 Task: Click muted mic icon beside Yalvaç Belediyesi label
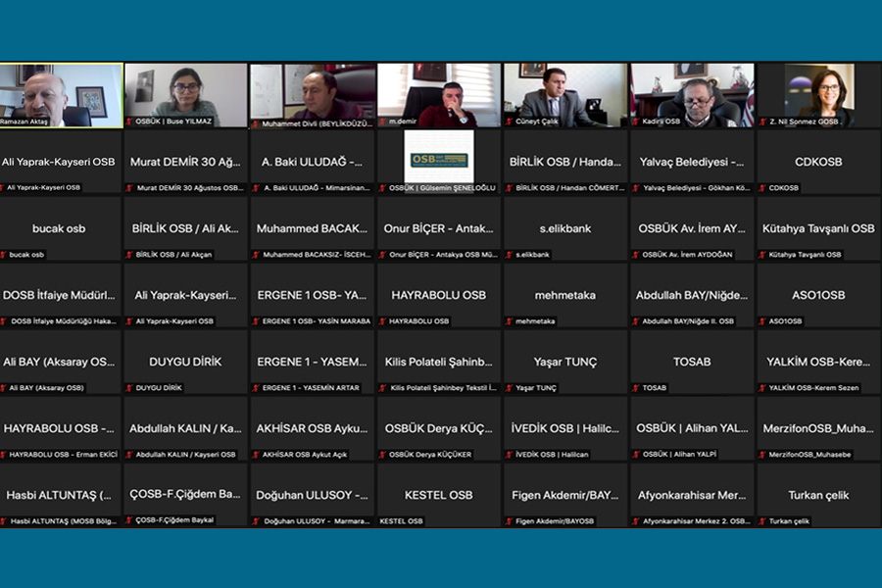click(x=636, y=188)
